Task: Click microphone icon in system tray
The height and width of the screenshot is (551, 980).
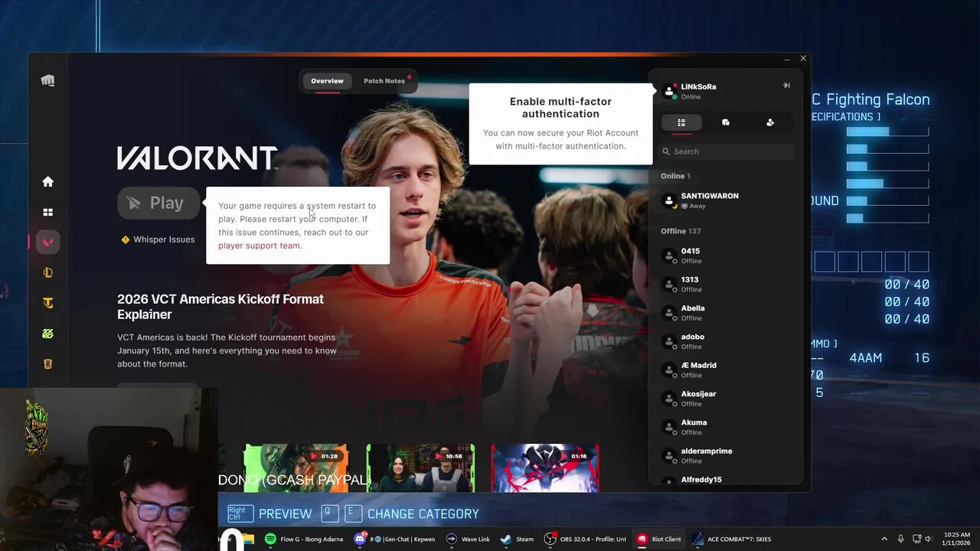Action: [900, 539]
